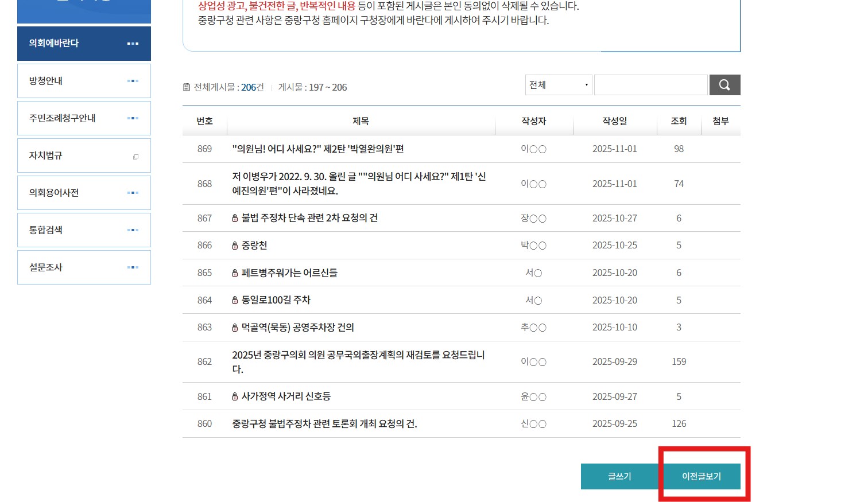Open the 전체 search category dropdown
Viewport: 868px width, 502px height.
(x=559, y=85)
